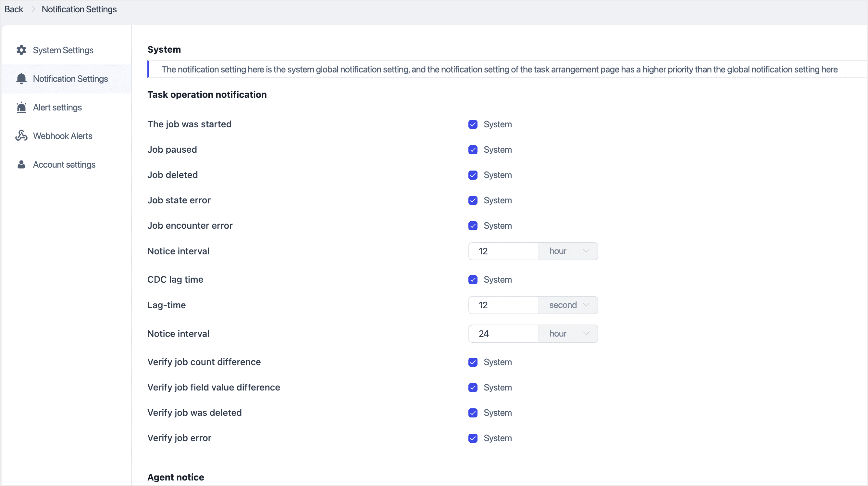Disable System notification for Job paused
The image size is (868, 486).
click(x=473, y=150)
